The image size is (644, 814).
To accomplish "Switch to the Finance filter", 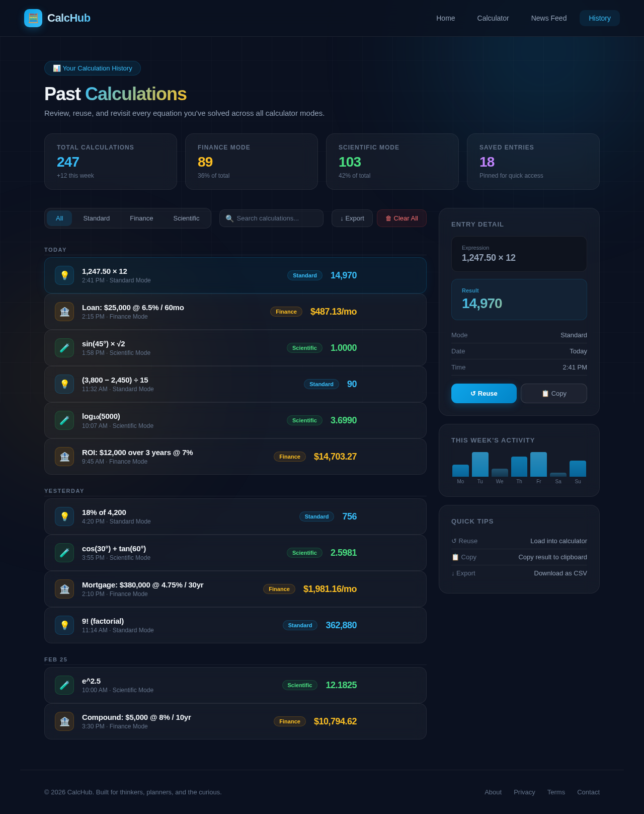I will (141, 218).
